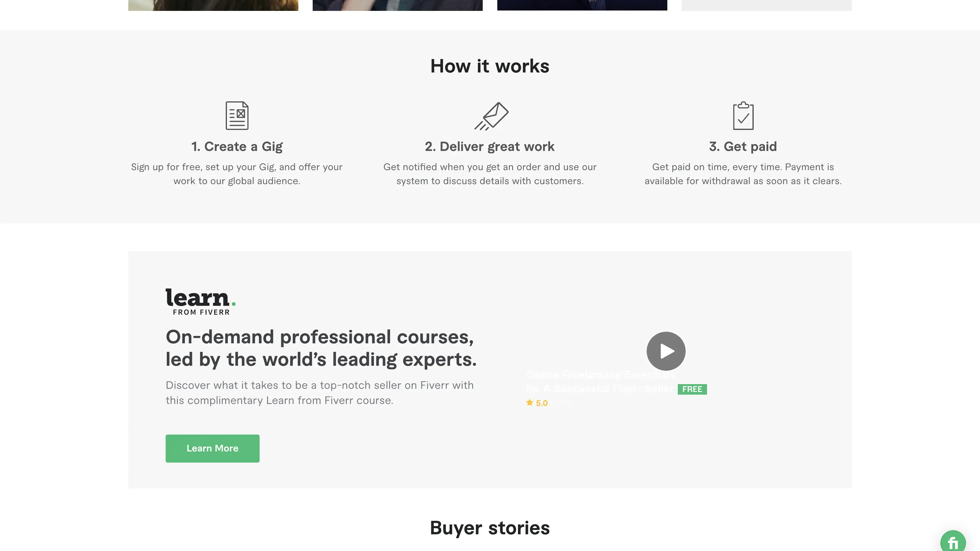
Task: Select the "2. Deliver great work" step title
Action: click(x=490, y=147)
